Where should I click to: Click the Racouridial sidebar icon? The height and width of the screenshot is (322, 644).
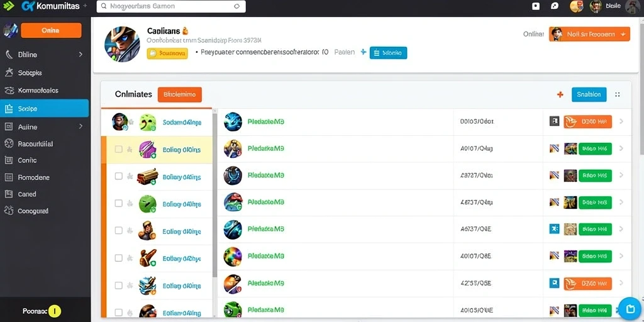coord(9,144)
